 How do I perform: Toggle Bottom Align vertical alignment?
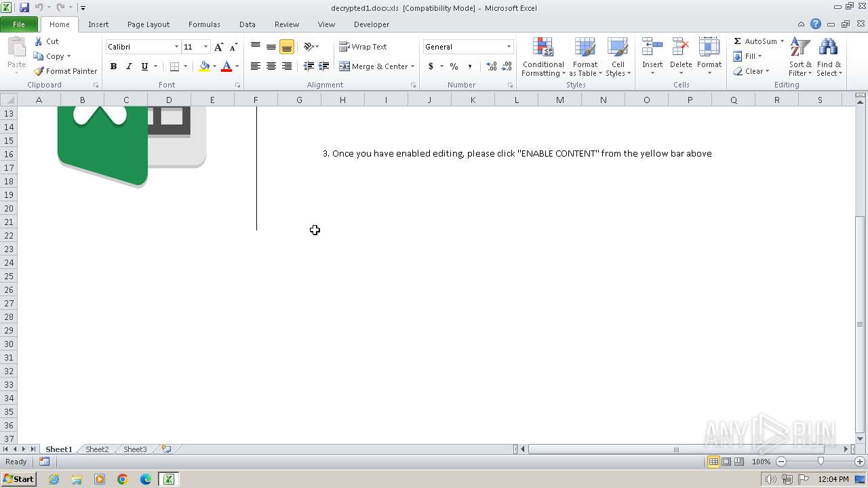point(287,47)
